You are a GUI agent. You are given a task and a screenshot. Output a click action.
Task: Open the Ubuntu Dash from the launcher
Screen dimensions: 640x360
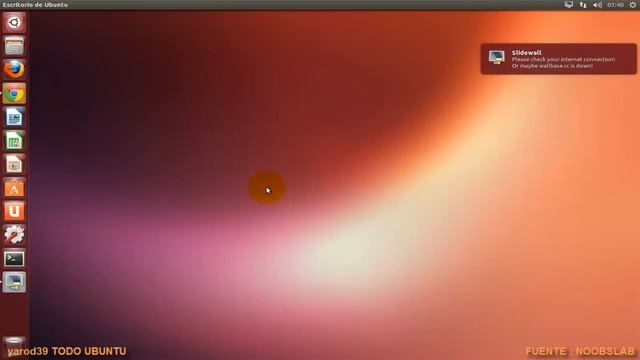(x=14, y=22)
